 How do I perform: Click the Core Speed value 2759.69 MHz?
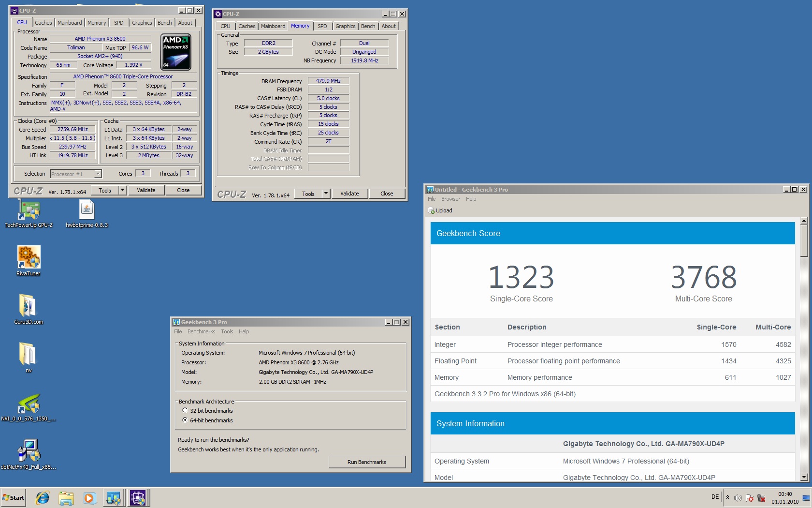click(x=72, y=129)
